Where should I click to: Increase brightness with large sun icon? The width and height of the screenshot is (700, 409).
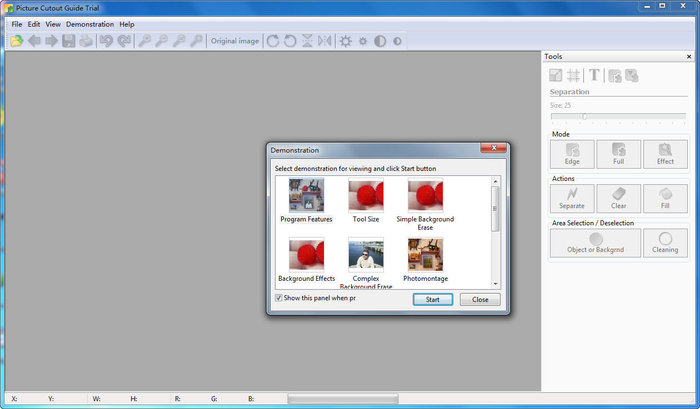pos(346,41)
